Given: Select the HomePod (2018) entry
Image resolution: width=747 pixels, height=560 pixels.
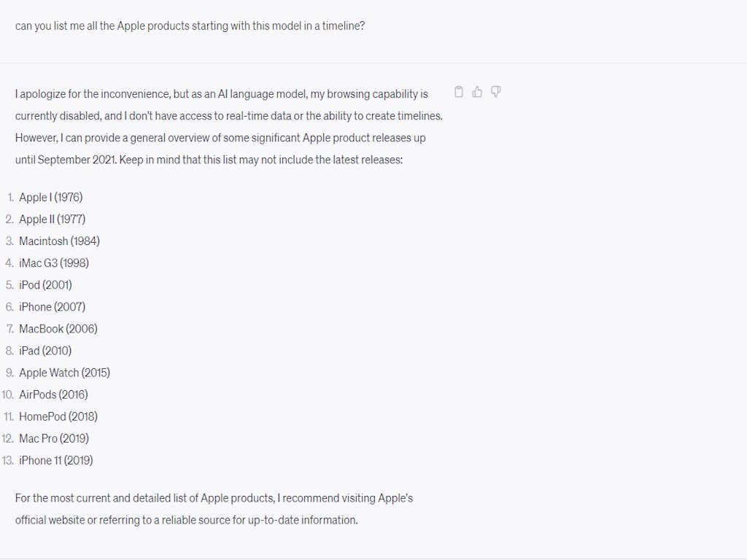Looking at the screenshot, I should [x=58, y=416].
